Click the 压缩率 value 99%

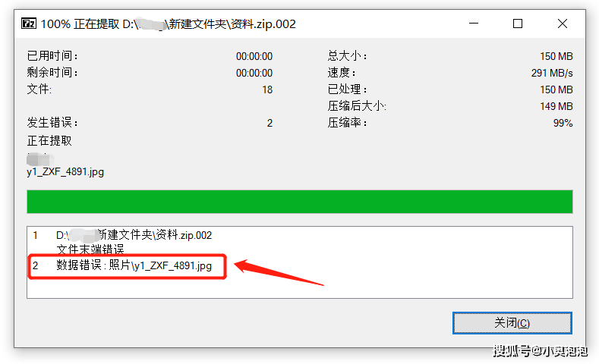[563, 123]
